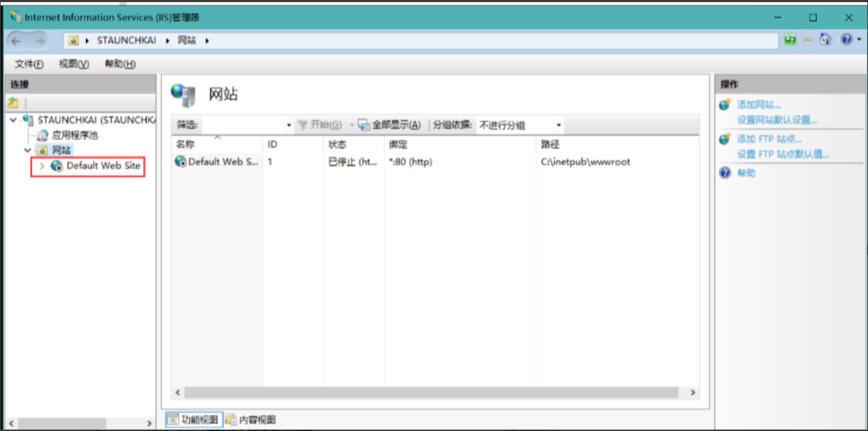Click the C:\inetpub\wwwroot path cell

tap(585, 162)
